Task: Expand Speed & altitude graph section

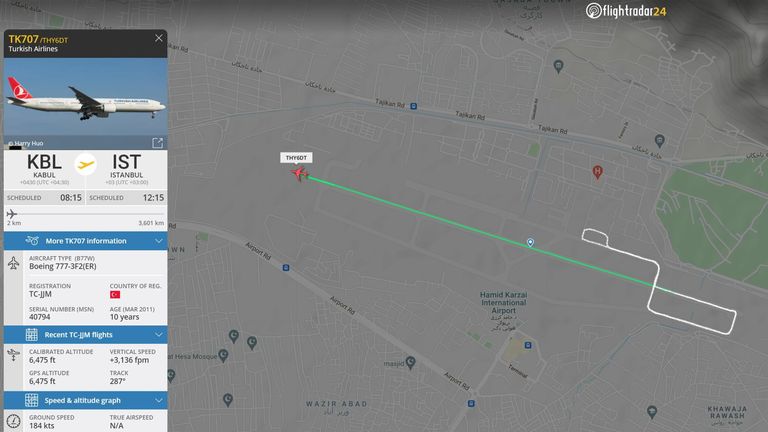Action: [86, 400]
